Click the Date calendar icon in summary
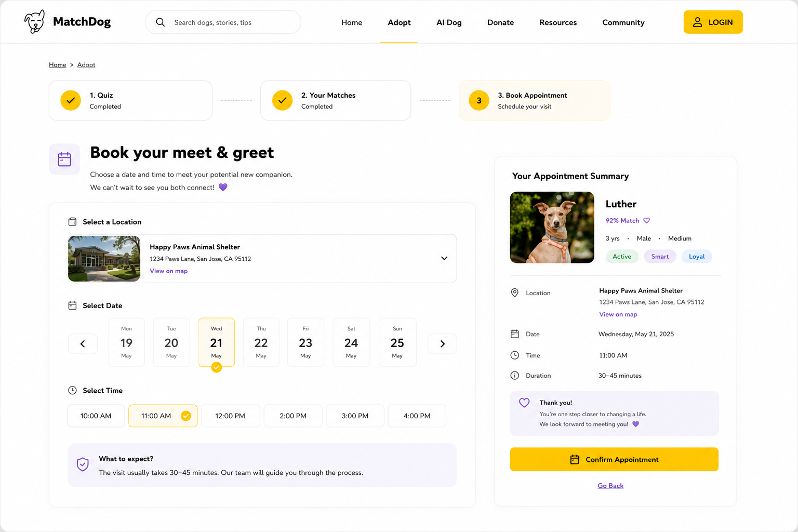This screenshot has height=532, width=798. click(x=514, y=334)
